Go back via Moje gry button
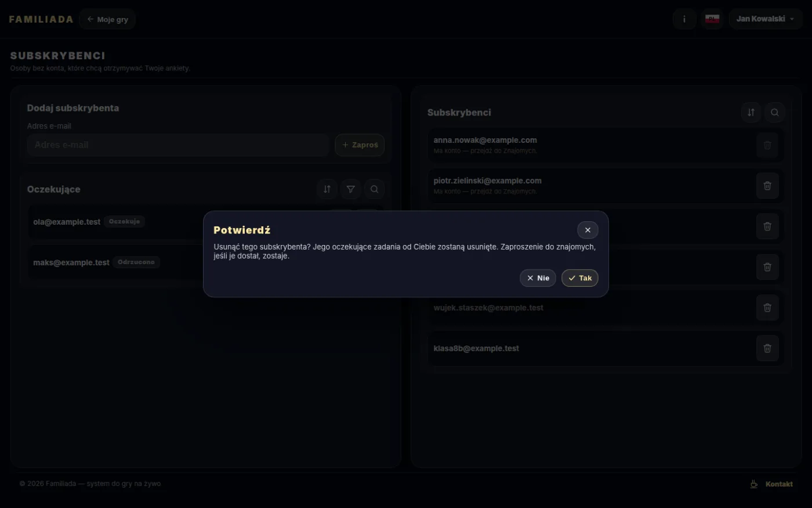812x508 pixels. [x=107, y=19]
